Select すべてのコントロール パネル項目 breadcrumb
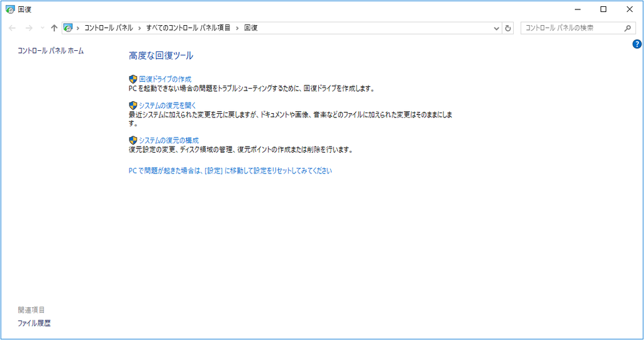This screenshot has width=644, height=340. pyautogui.click(x=189, y=28)
